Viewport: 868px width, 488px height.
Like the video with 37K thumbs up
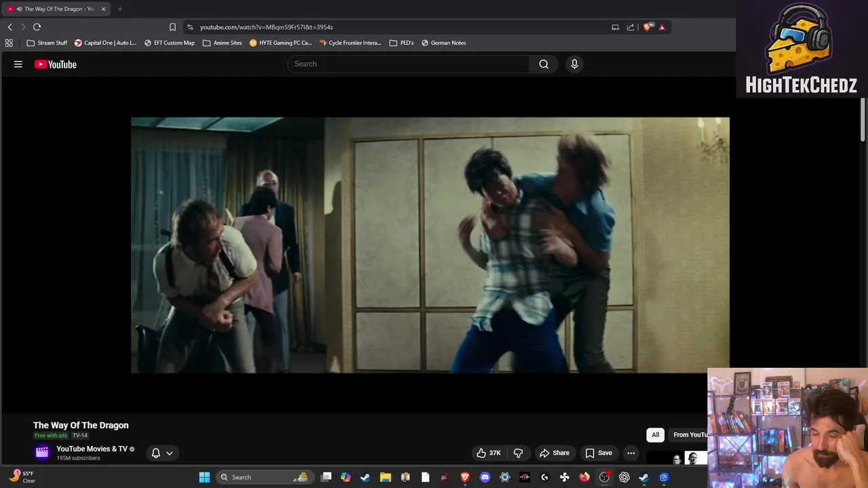coord(489,453)
